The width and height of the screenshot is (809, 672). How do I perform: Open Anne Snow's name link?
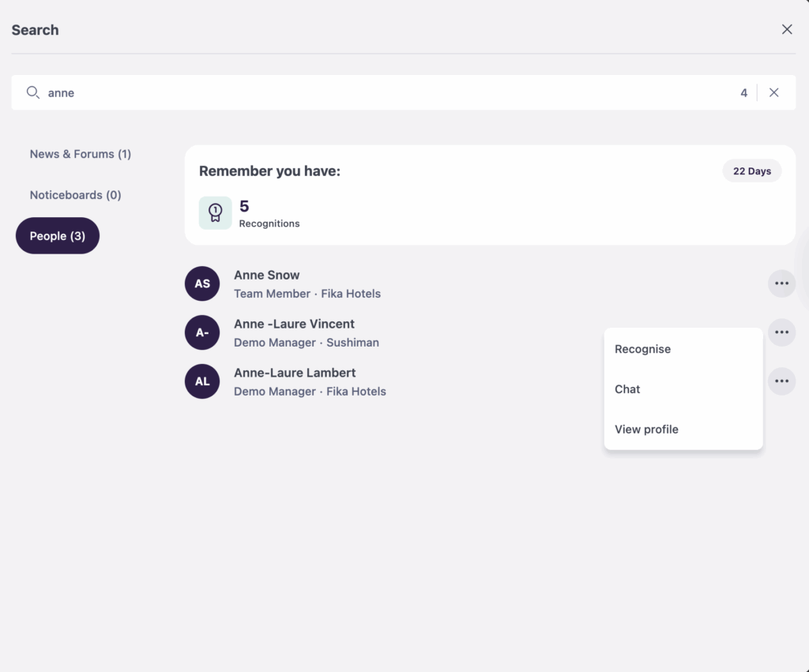(x=267, y=275)
